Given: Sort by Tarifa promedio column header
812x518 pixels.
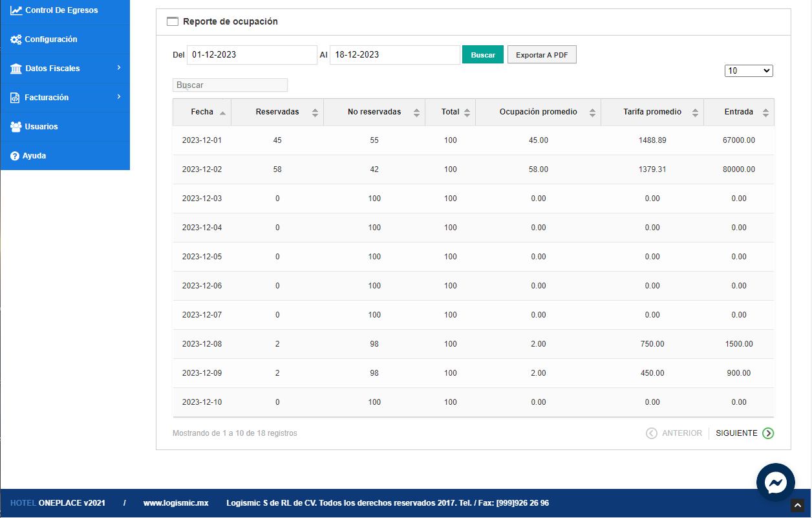Looking at the screenshot, I should click(652, 112).
